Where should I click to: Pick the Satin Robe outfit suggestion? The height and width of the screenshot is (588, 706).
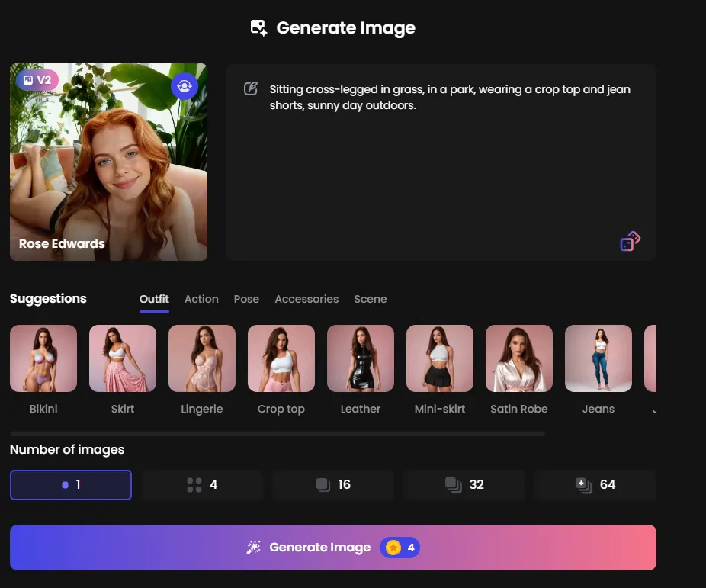[519, 358]
